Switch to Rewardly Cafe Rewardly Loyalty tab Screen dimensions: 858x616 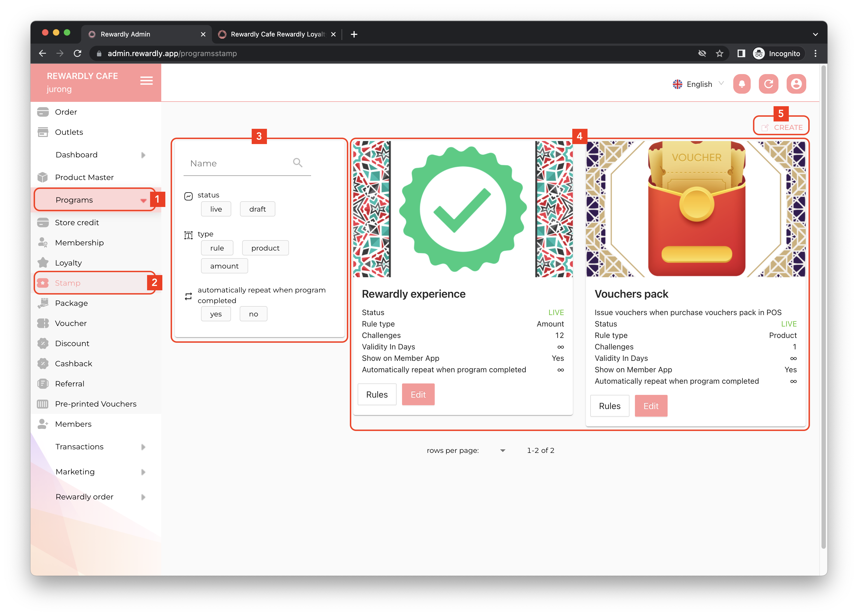click(x=277, y=34)
